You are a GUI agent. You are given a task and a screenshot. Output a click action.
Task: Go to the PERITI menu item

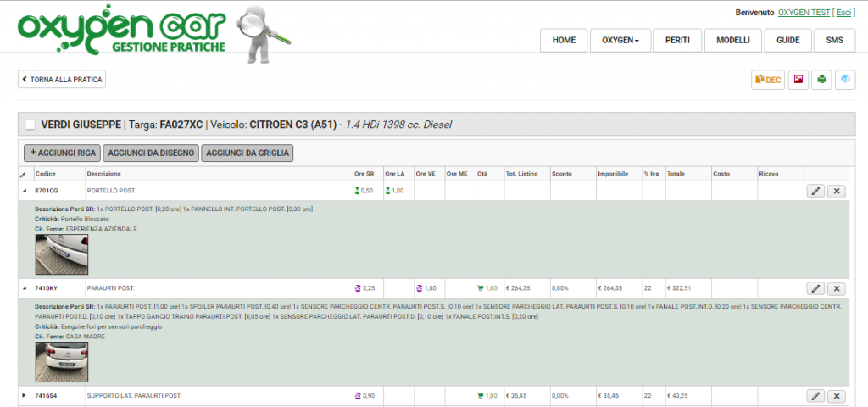click(x=677, y=41)
